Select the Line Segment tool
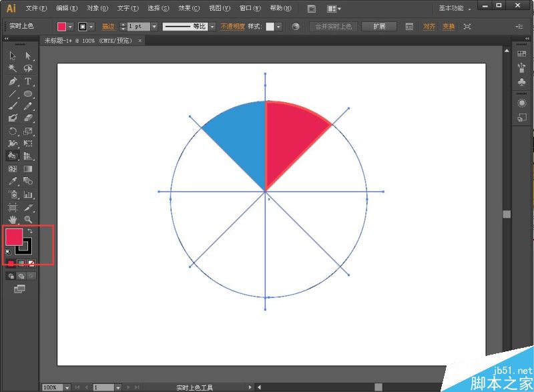534x392 pixels. 13,93
